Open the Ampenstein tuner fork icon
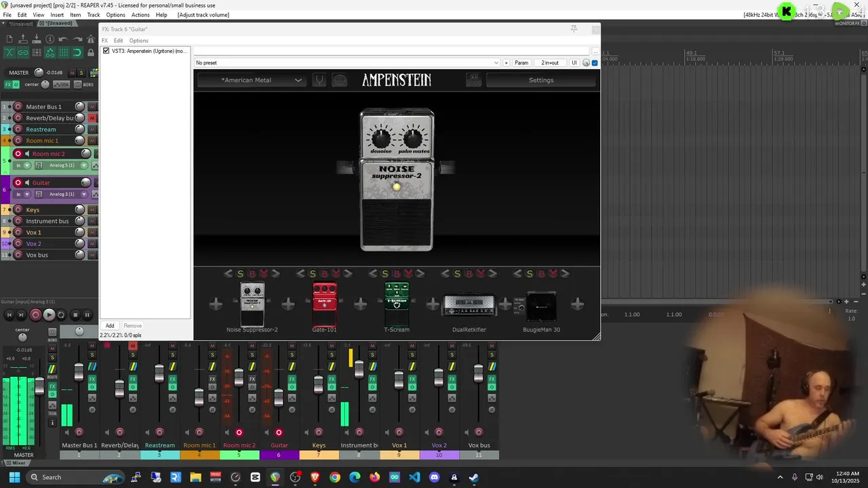Viewport: 868px width, 488px height. click(x=319, y=80)
